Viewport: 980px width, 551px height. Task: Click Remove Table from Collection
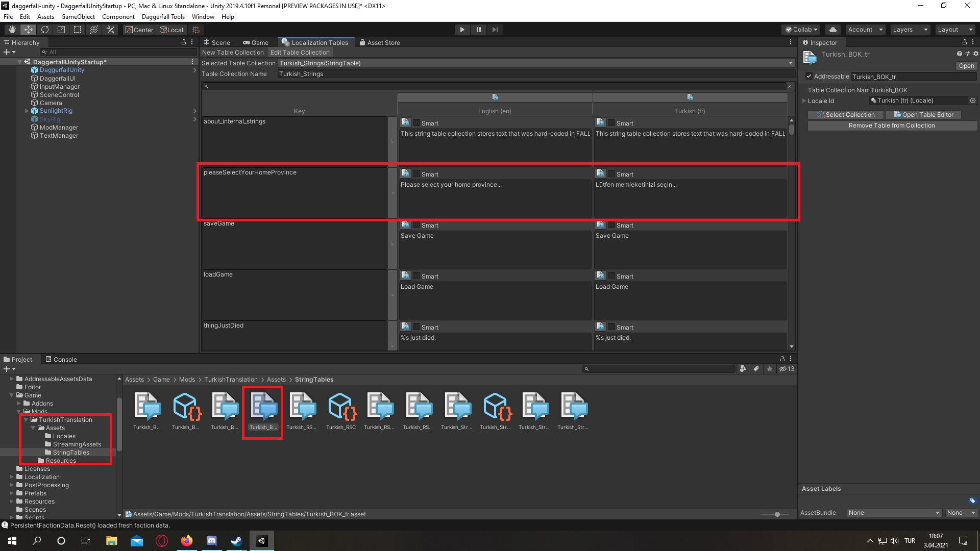tap(892, 126)
